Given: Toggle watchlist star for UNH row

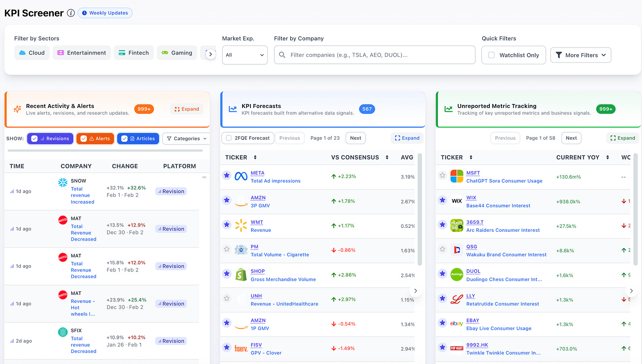Looking at the screenshot, I should tap(227, 298).
